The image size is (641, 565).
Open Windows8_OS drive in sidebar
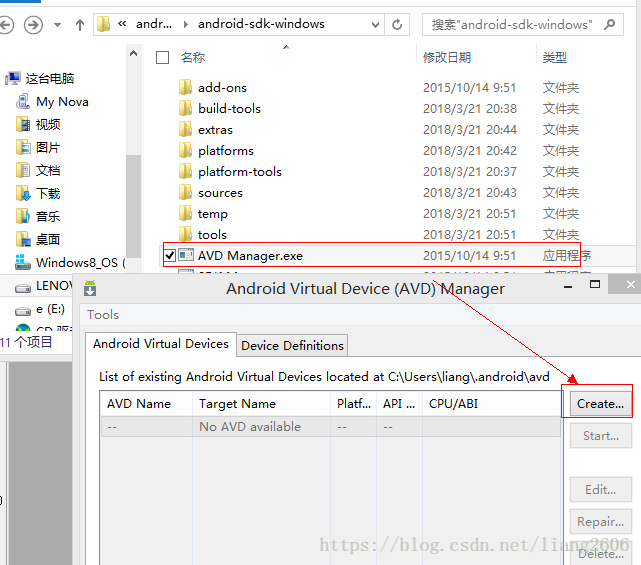pyautogui.click(x=70, y=262)
